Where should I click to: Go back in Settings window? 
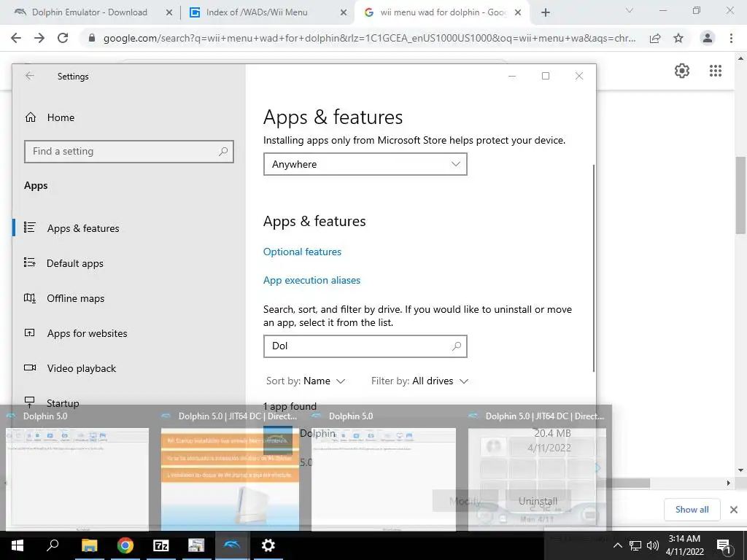click(x=29, y=76)
